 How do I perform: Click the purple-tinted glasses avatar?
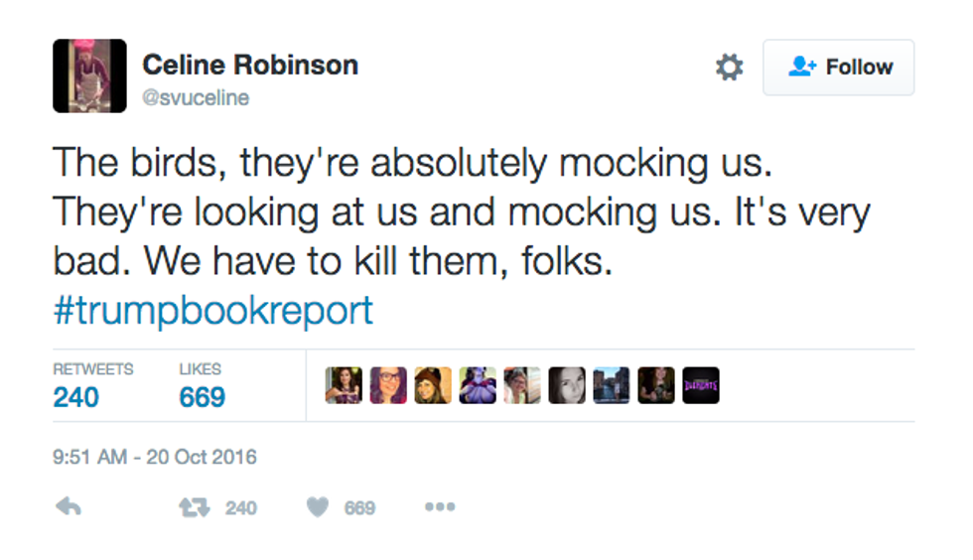(388, 385)
